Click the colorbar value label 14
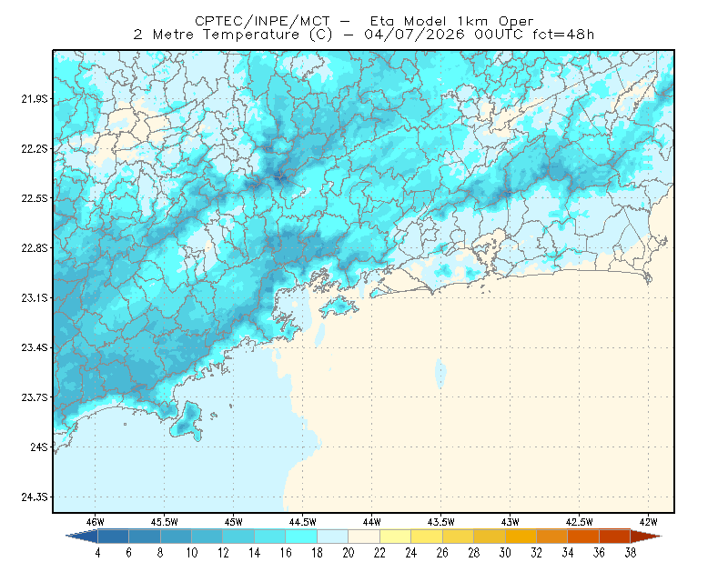The height and width of the screenshot is (562, 728). tap(255, 553)
